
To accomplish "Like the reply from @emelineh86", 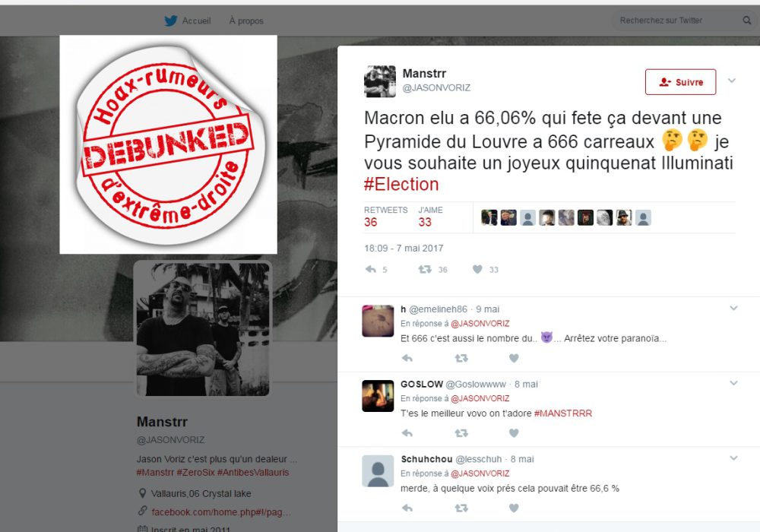I will [x=514, y=358].
